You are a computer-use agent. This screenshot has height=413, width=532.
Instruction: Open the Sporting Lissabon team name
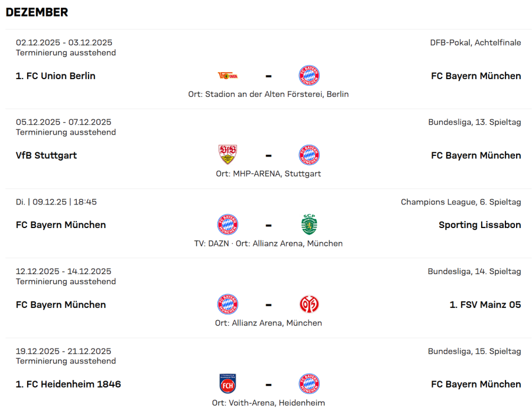[479, 225]
